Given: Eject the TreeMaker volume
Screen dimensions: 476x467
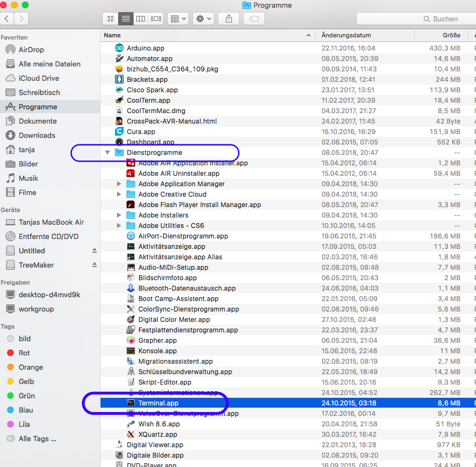Looking at the screenshot, I should [95, 265].
